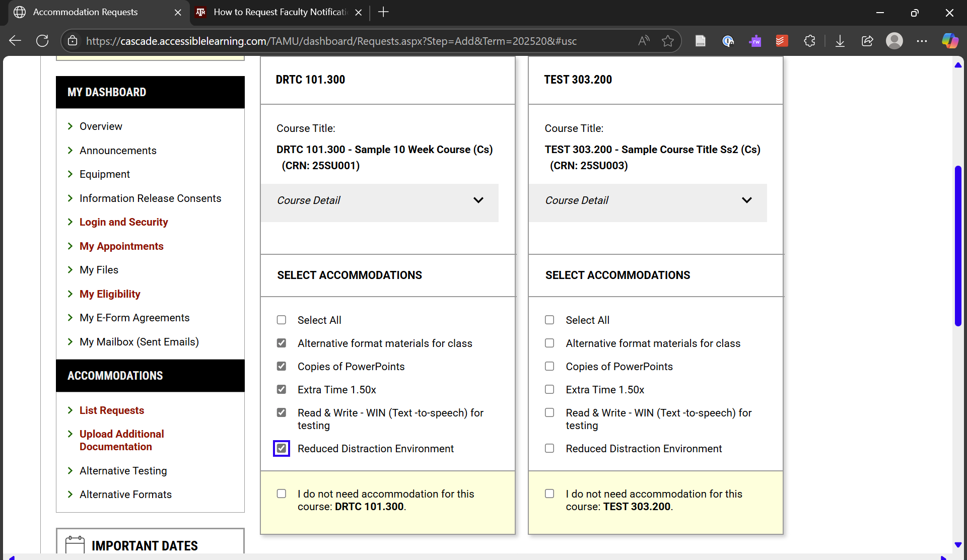
Task: Share this page
Action: (x=867, y=41)
